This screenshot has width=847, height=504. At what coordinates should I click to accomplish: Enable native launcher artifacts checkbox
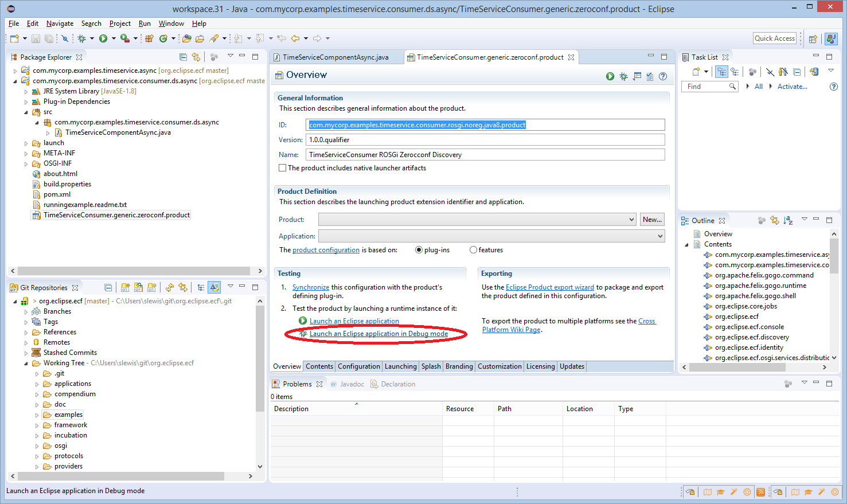coord(282,168)
